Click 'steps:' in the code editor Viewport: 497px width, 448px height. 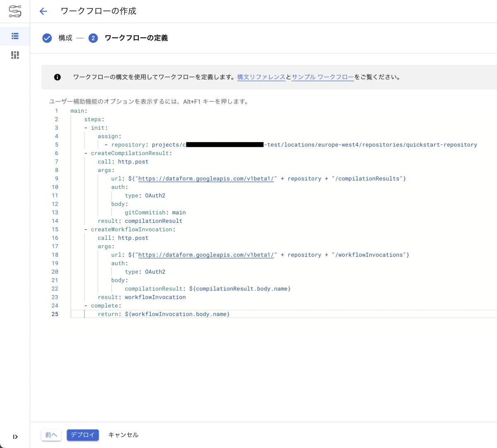pyautogui.click(x=94, y=119)
